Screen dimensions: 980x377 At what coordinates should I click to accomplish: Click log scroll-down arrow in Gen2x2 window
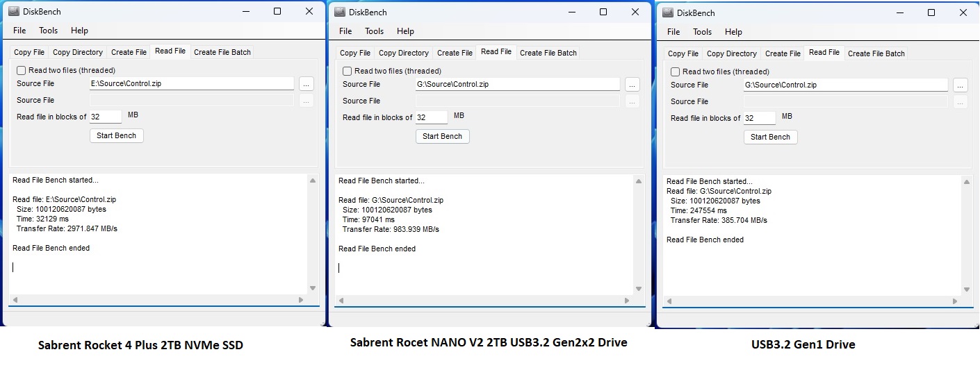coord(639,289)
